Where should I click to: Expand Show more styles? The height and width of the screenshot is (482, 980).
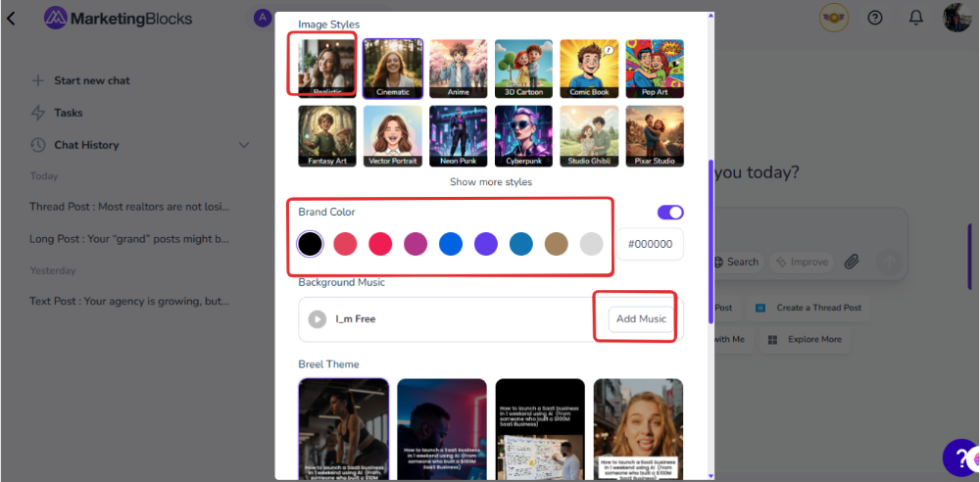[491, 182]
